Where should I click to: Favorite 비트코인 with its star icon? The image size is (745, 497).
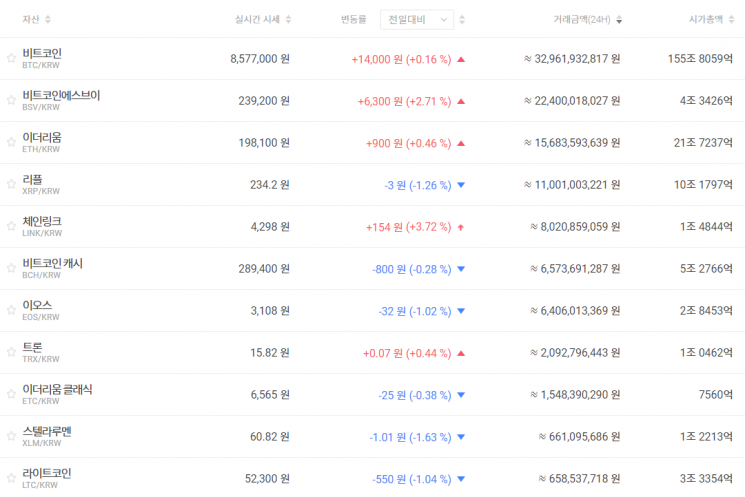pyautogui.click(x=11, y=58)
